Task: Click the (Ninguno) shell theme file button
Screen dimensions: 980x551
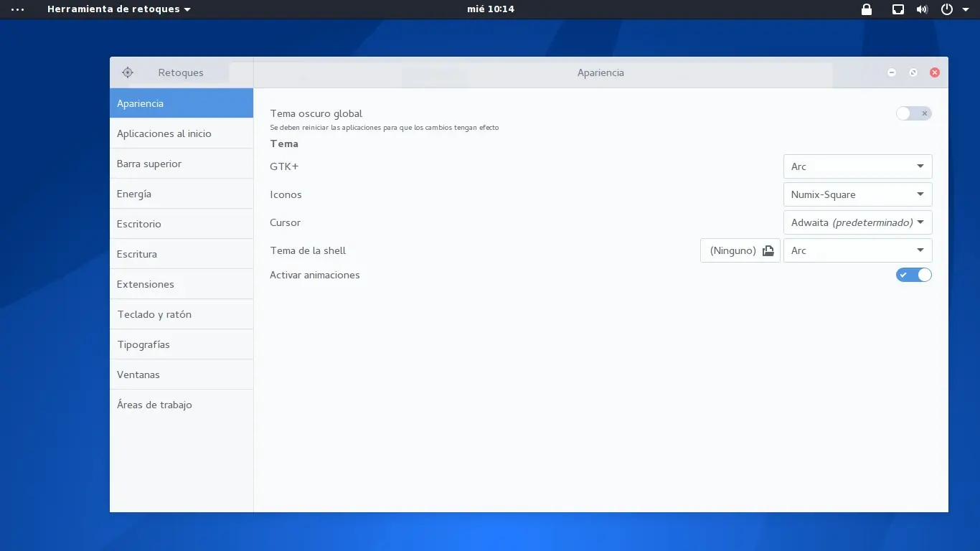Action: pos(740,250)
